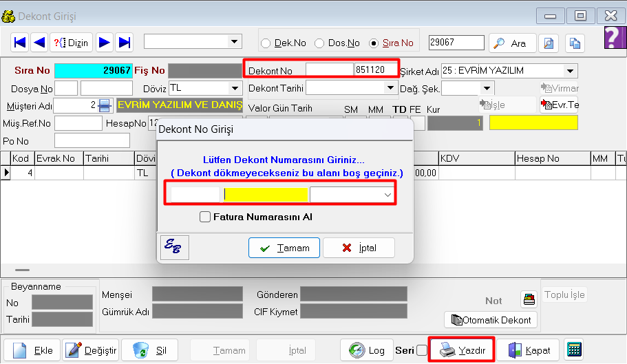Viewport: 627px width, 364px height.
Task: Click the purple question mark help icon
Action: (x=614, y=39)
